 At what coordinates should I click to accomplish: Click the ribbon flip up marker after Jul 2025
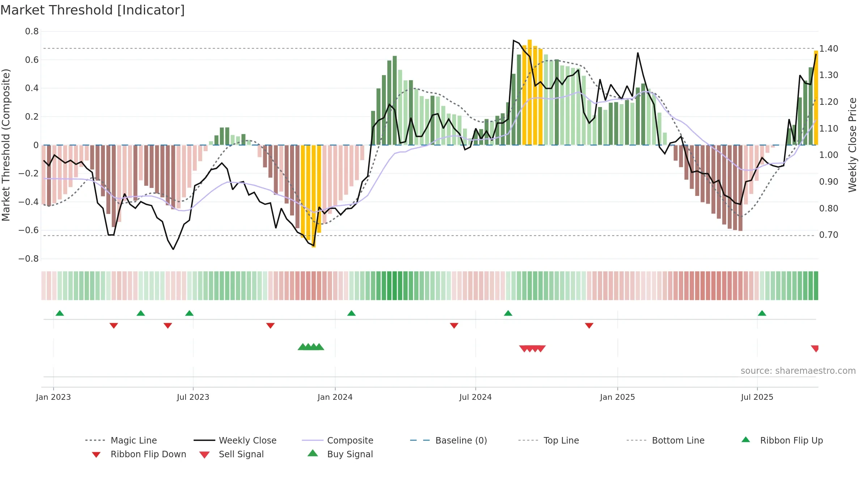pyautogui.click(x=762, y=313)
